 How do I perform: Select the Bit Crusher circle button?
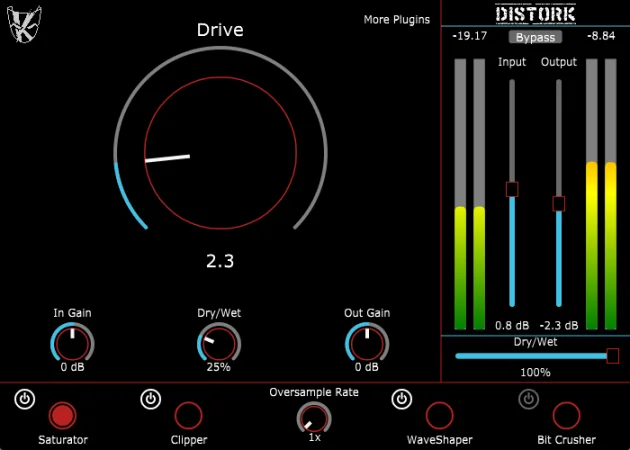click(566, 415)
